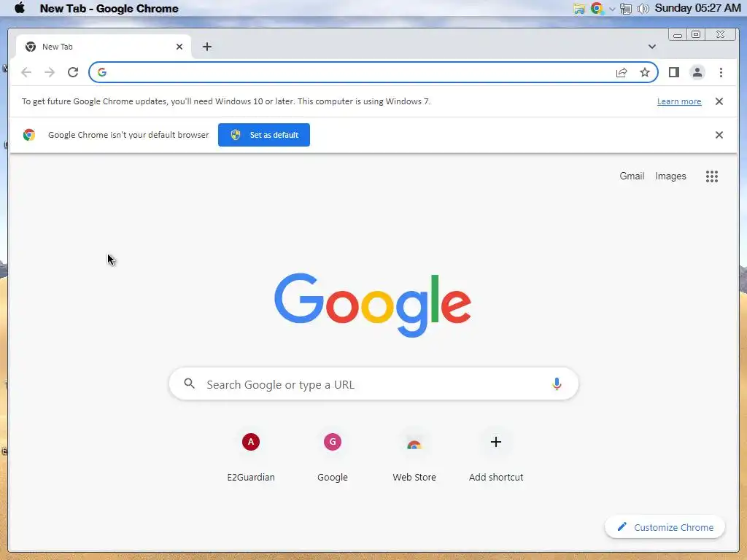The height and width of the screenshot is (560, 747).
Task: Open the side panel icon
Action: (x=673, y=72)
